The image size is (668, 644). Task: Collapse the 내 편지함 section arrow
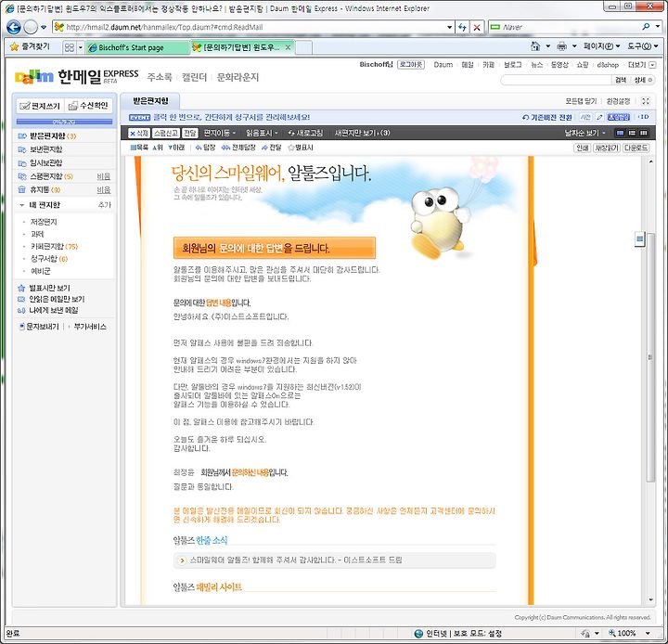21,205
